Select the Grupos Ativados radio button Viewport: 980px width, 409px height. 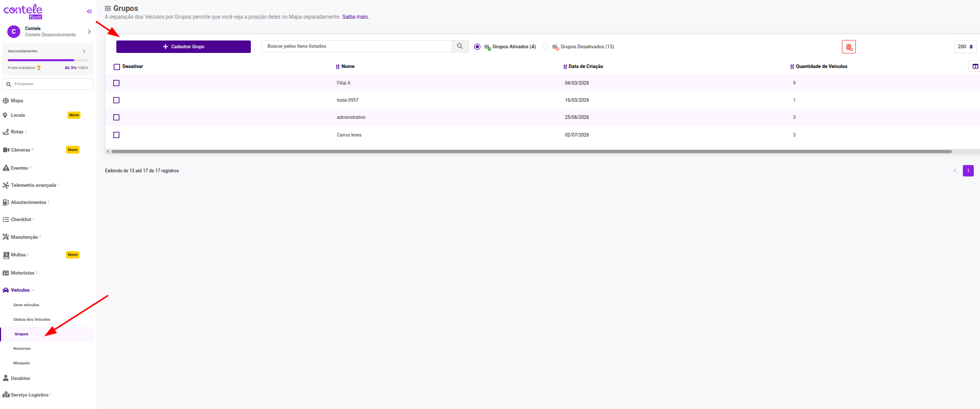click(477, 47)
